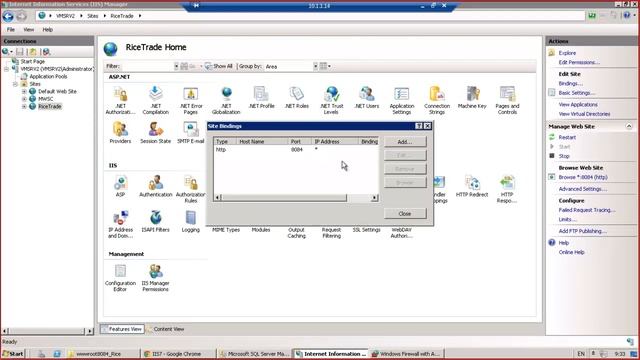Collapse Manage Web Site section
The height and width of the screenshot is (360, 640).
click(629, 127)
